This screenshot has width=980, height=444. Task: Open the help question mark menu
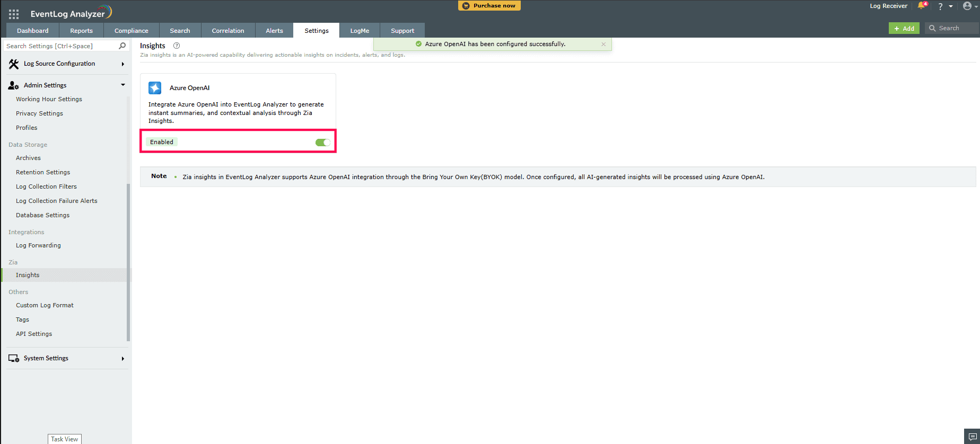(940, 6)
